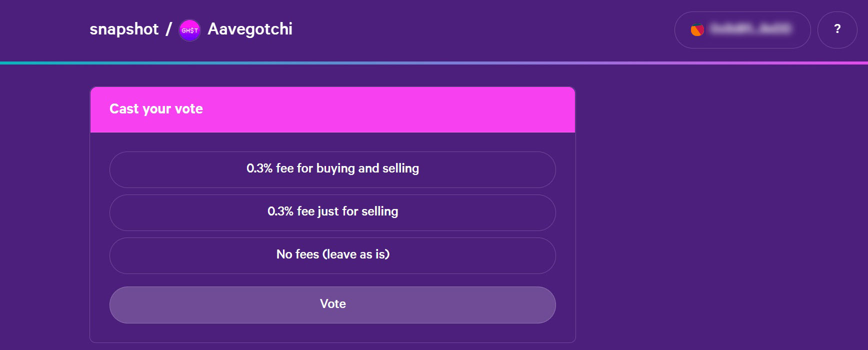Select the "0.3% fee for buying and selling" option
868x350 pixels.
click(x=333, y=169)
